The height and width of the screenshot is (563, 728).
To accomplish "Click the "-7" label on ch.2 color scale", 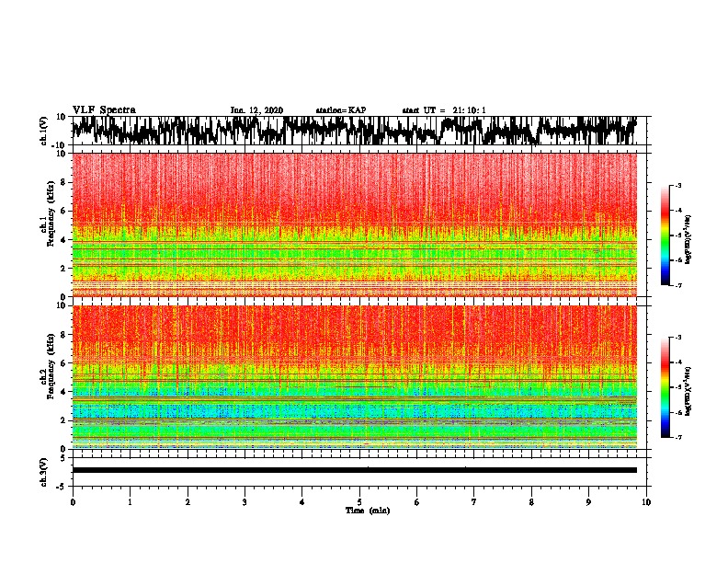I will tap(678, 437).
